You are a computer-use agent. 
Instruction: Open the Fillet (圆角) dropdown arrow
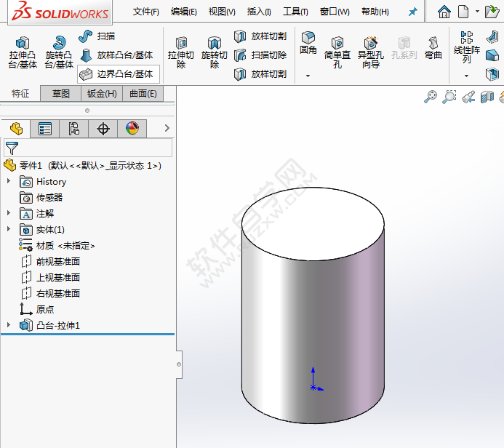tap(308, 76)
